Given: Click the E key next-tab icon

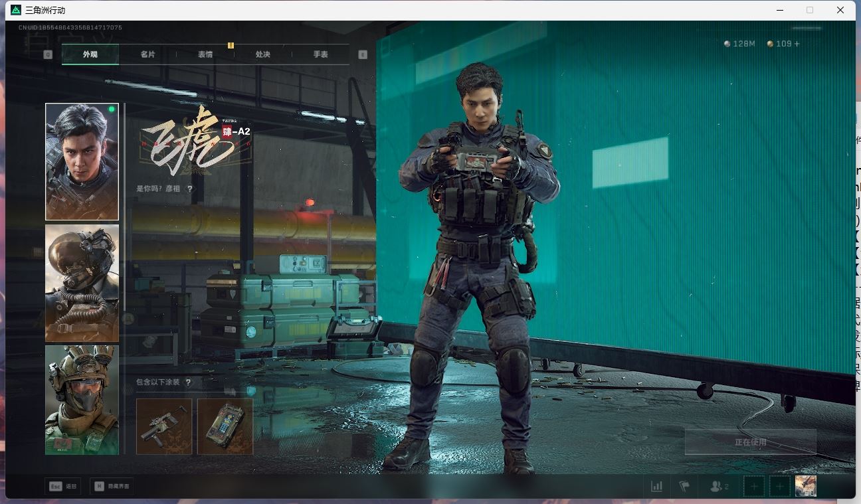Looking at the screenshot, I should coord(363,54).
